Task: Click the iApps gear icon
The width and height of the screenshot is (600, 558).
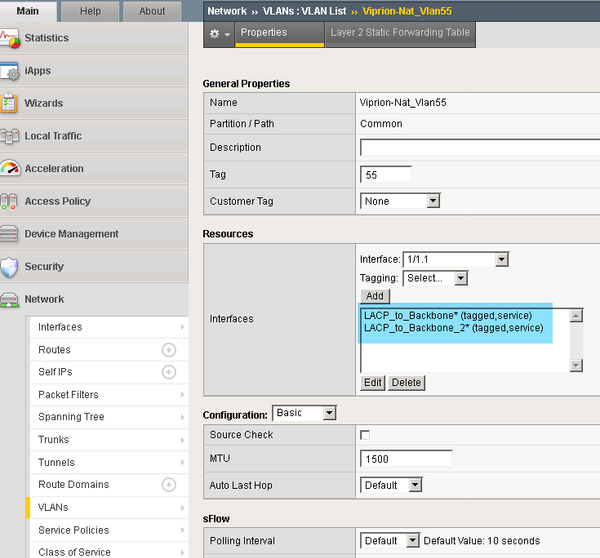Action: (x=10, y=71)
